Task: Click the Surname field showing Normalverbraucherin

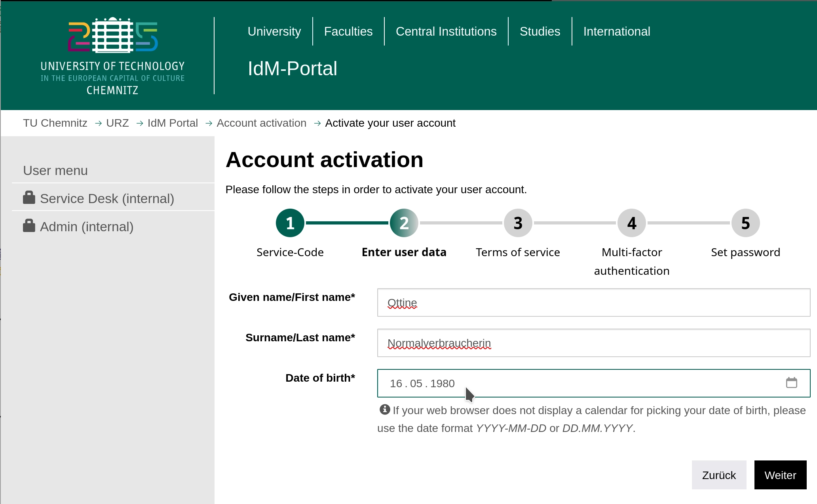Action: (x=593, y=343)
